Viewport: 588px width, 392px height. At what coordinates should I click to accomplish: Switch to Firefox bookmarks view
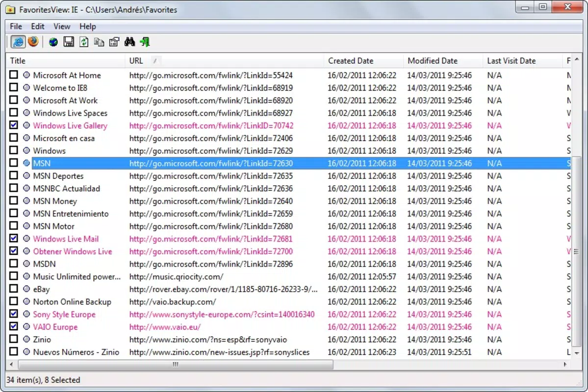click(33, 42)
